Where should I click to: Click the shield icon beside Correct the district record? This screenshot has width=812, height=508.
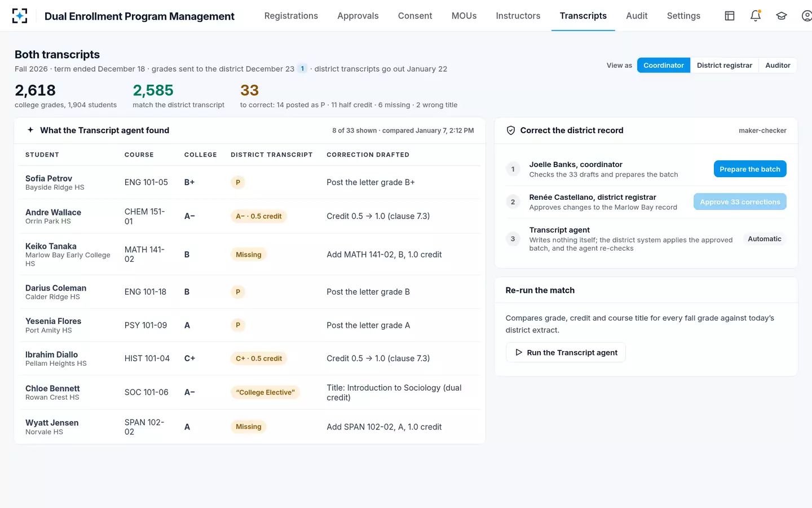pos(511,130)
